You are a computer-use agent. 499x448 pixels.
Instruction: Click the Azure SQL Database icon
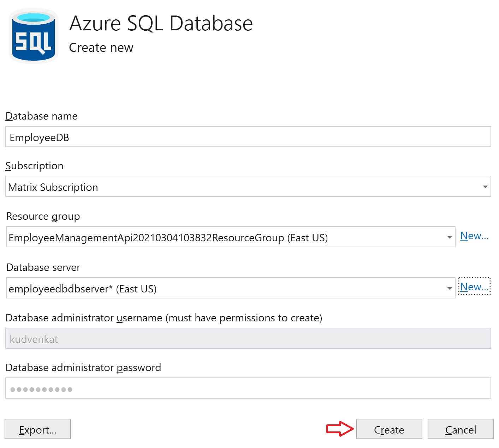click(34, 36)
